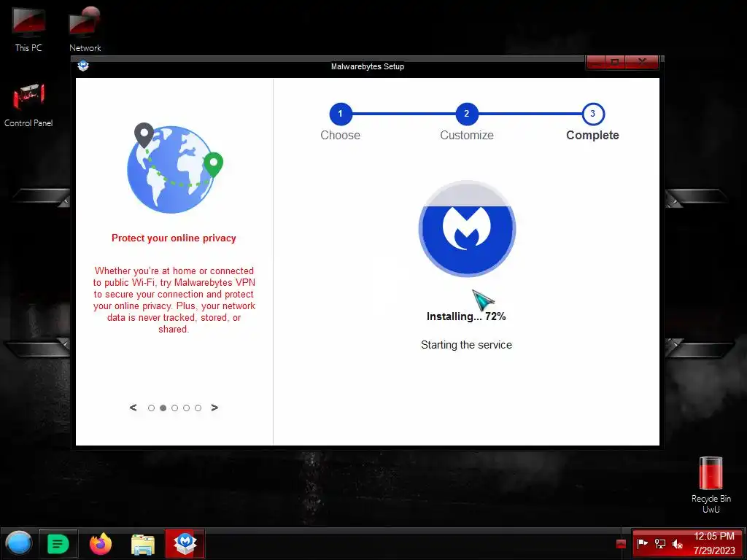Close the Malwarebytes Setup window
The height and width of the screenshot is (560, 747).
coord(642,62)
